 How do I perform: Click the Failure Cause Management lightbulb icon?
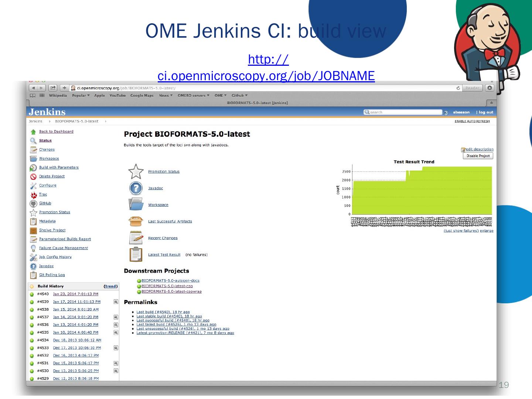tap(33, 248)
